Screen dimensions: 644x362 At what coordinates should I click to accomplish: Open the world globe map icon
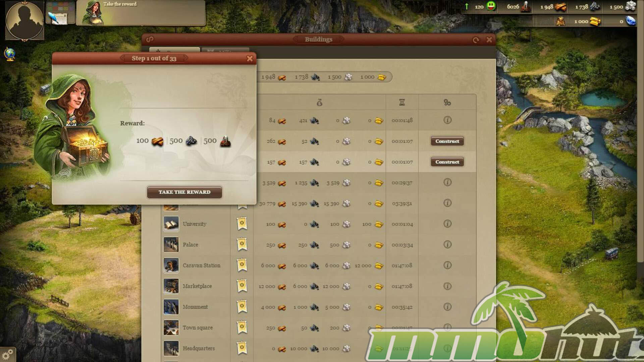click(10, 54)
